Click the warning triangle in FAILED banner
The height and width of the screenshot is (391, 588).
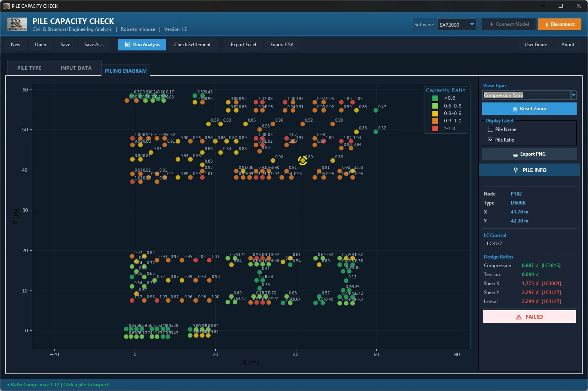pyautogui.click(x=519, y=317)
